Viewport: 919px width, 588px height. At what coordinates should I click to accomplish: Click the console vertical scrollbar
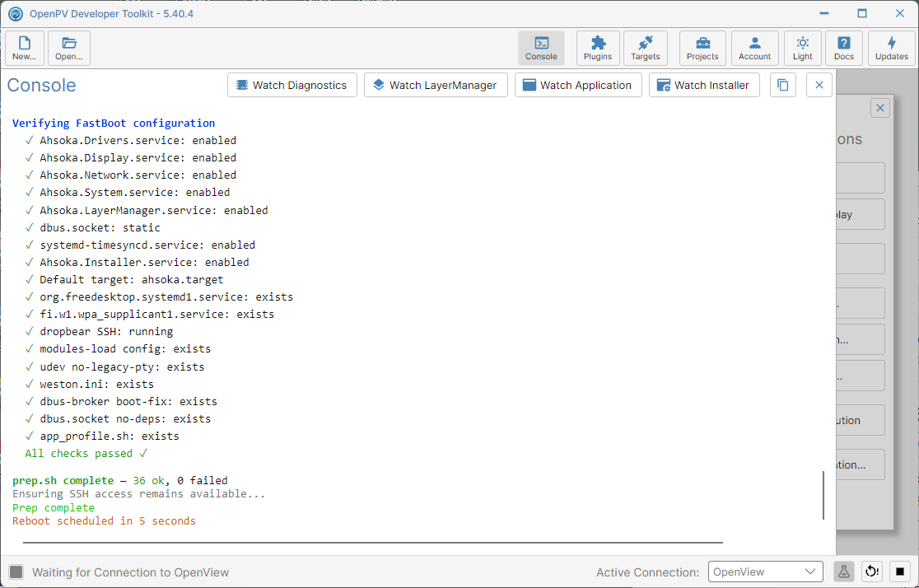pos(823,496)
